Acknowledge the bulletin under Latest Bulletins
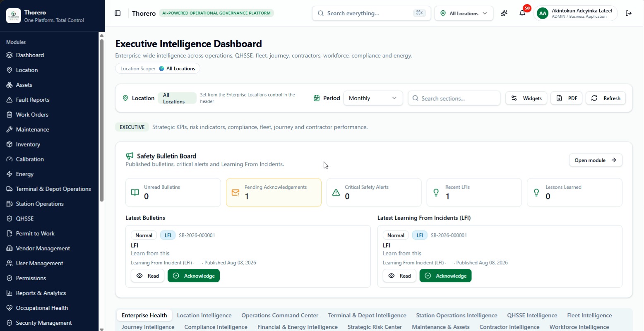The image size is (644, 331). (194, 276)
